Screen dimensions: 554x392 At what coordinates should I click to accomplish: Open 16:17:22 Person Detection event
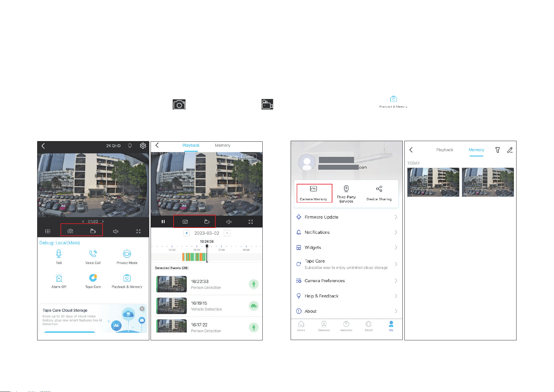point(207,326)
